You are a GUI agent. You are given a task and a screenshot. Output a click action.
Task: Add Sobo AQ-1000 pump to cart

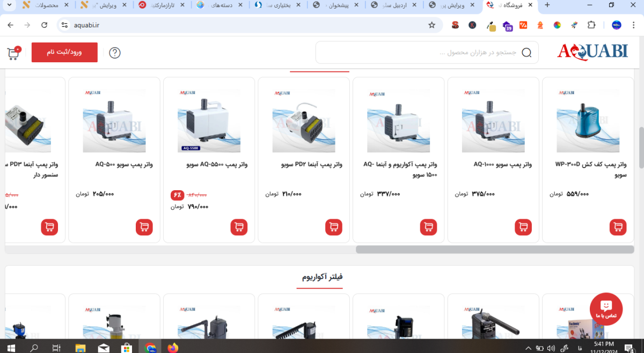click(523, 227)
